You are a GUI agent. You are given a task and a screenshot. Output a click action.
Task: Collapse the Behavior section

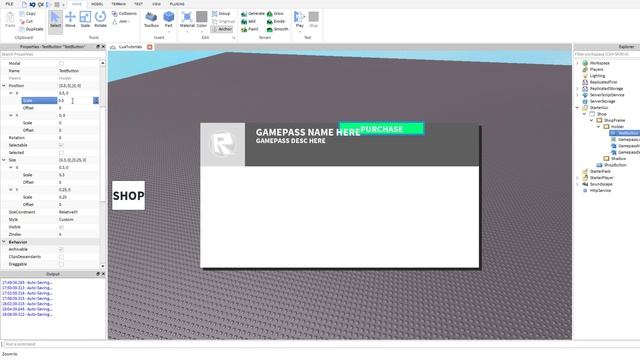tap(4, 242)
